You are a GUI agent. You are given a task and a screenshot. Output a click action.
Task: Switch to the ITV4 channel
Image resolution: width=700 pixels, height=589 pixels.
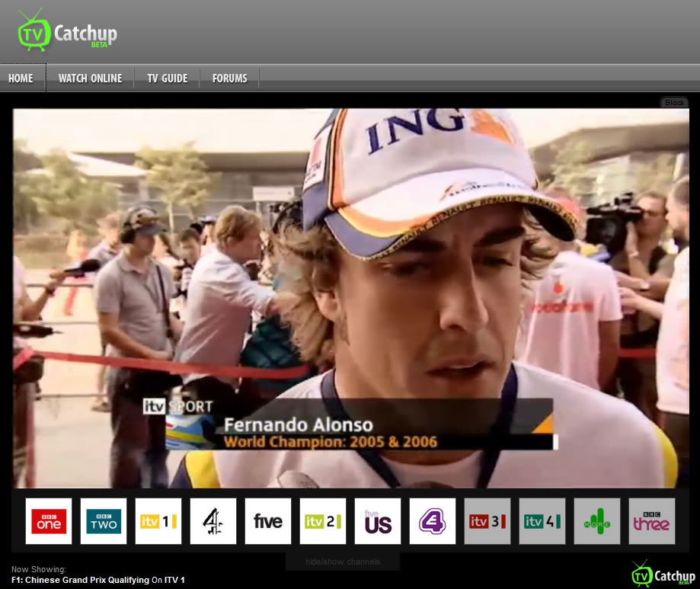click(542, 521)
